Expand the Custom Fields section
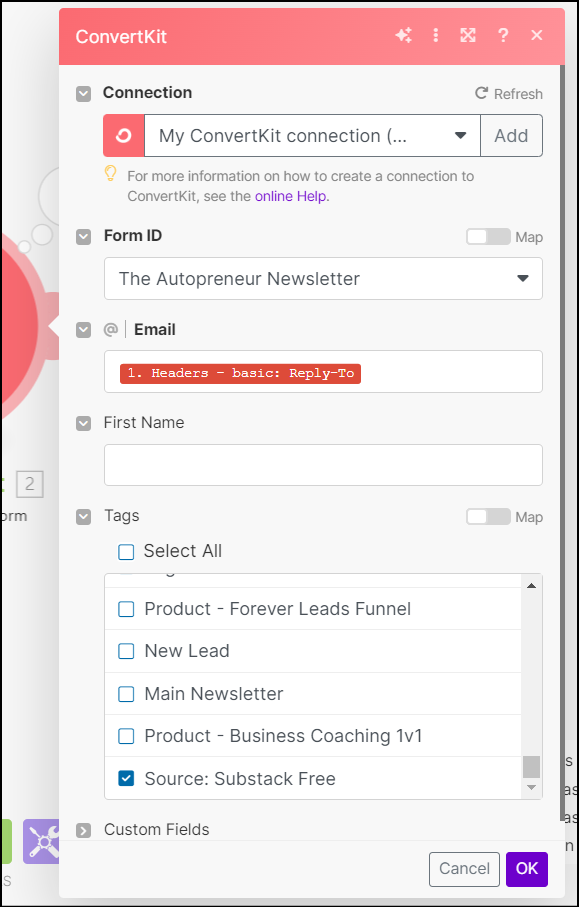 (x=84, y=831)
